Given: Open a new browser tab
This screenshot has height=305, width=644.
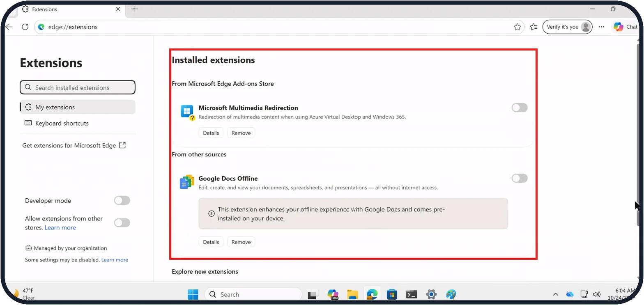Looking at the screenshot, I should coord(134,9).
